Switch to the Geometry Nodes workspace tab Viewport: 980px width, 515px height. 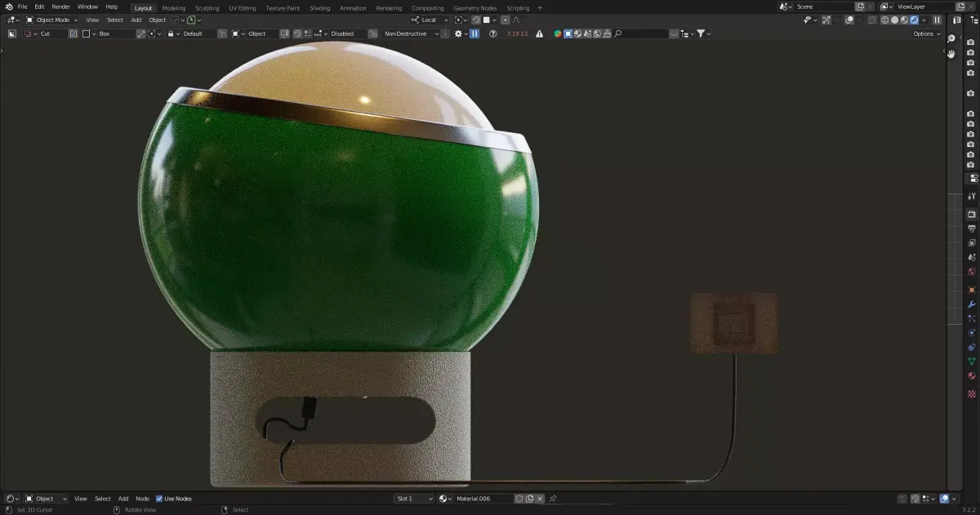(474, 8)
